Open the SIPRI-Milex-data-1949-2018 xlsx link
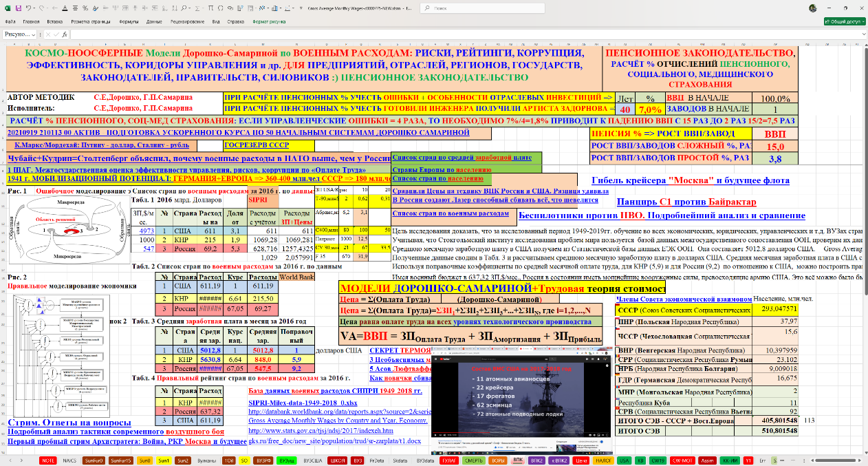The height and width of the screenshot is (466, 868). 294,403
